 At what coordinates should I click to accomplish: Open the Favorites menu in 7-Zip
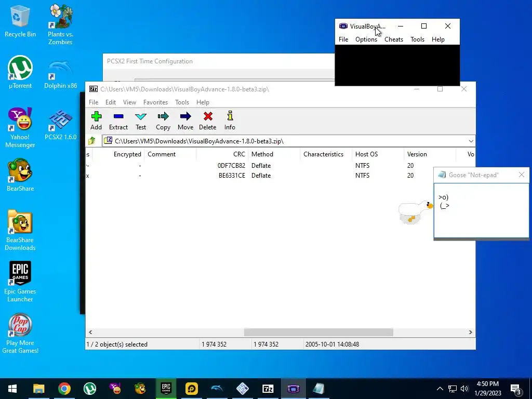(x=155, y=102)
